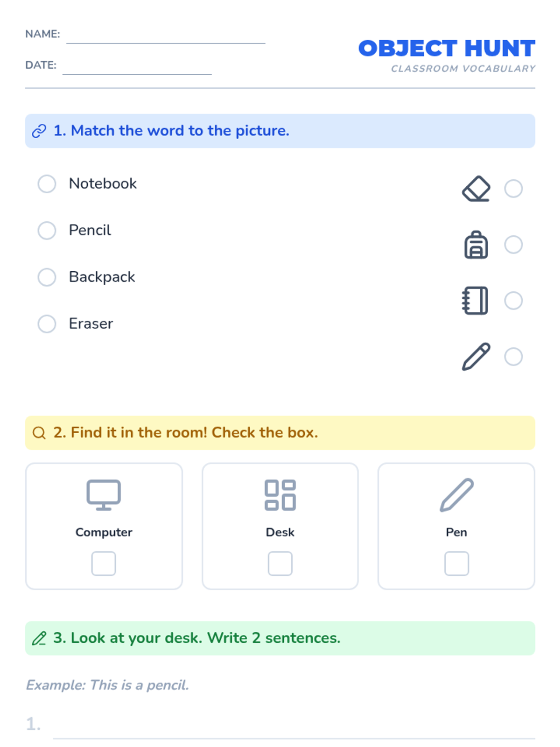Click the NAME input line

pos(166,36)
